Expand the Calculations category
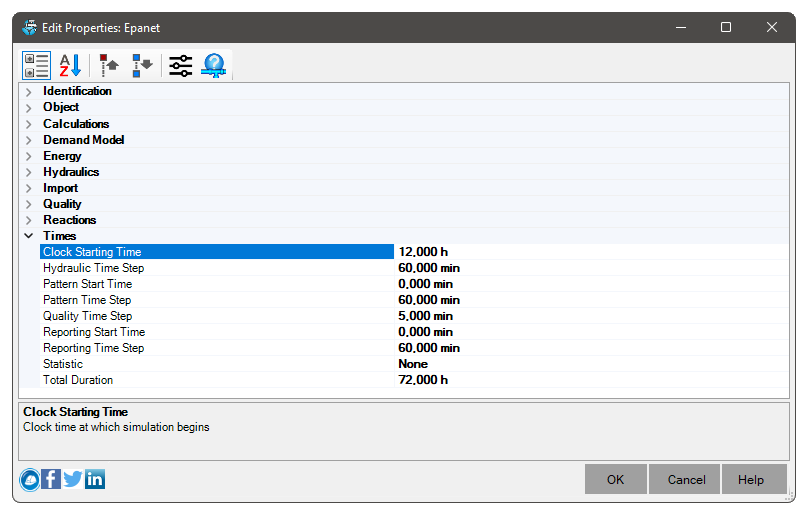 tap(29, 124)
